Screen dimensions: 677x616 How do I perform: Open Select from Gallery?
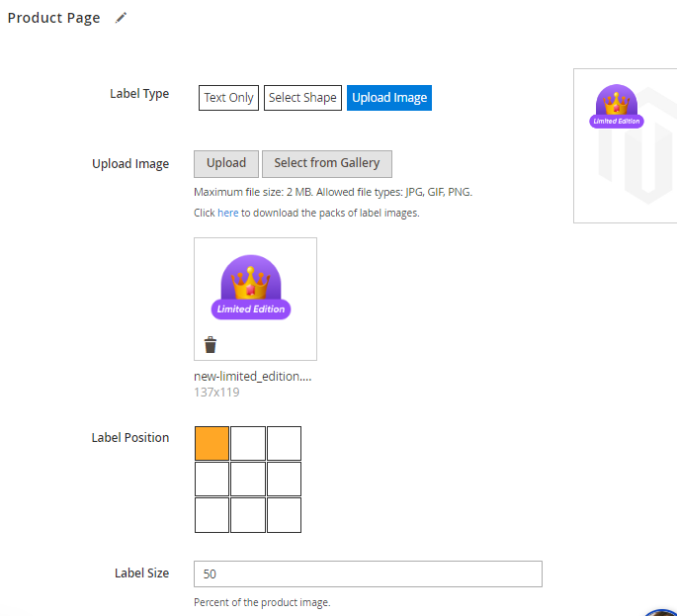(x=327, y=164)
